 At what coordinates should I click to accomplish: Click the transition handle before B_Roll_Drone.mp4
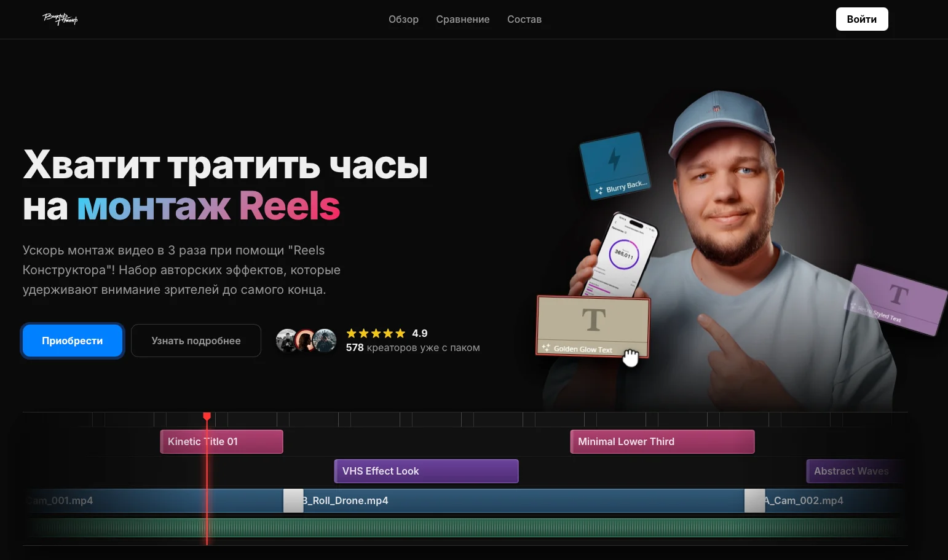coord(293,500)
